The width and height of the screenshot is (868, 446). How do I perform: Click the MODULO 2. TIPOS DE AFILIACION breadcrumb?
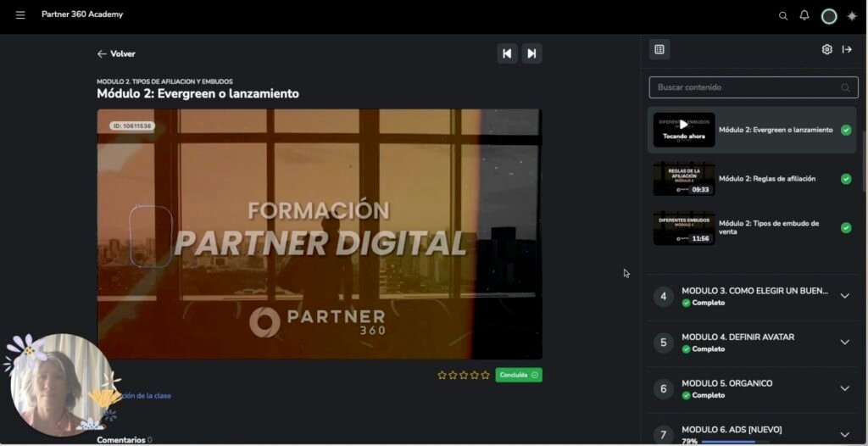pyautogui.click(x=164, y=81)
